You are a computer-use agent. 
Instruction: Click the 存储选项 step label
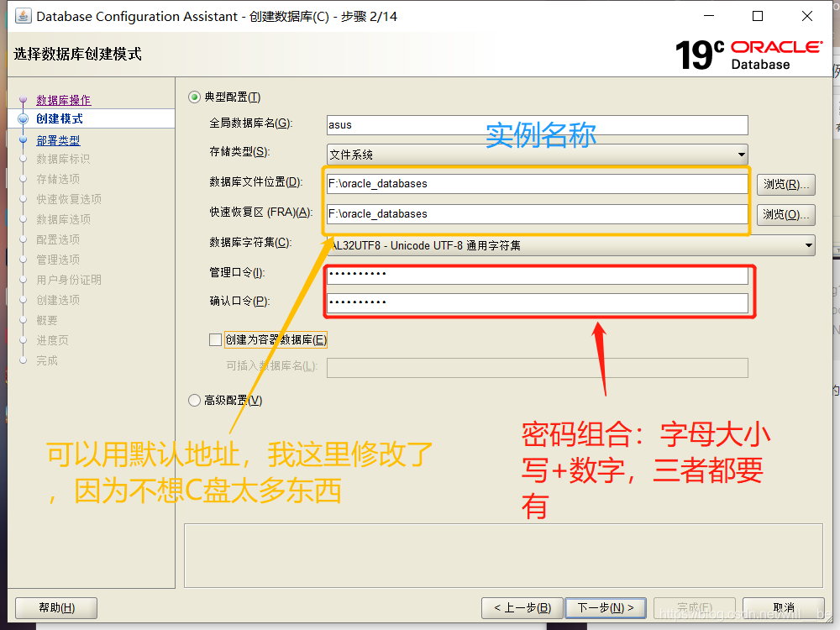pos(58,179)
